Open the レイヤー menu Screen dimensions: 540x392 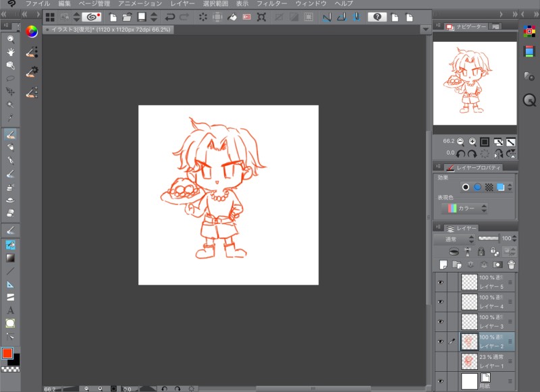point(182,4)
